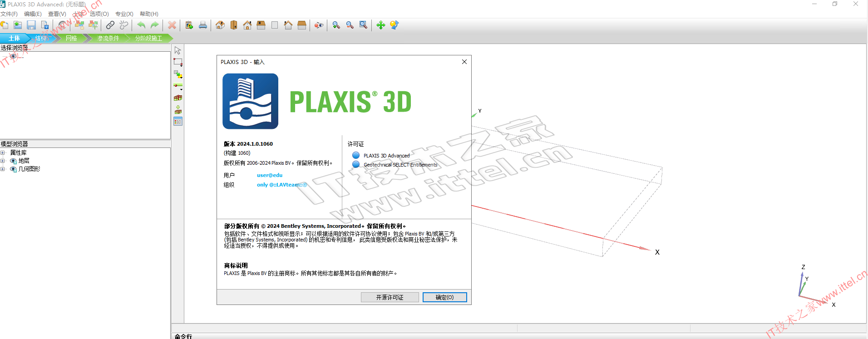
Task: Open the 查看(V) menu
Action: pyautogui.click(x=57, y=14)
